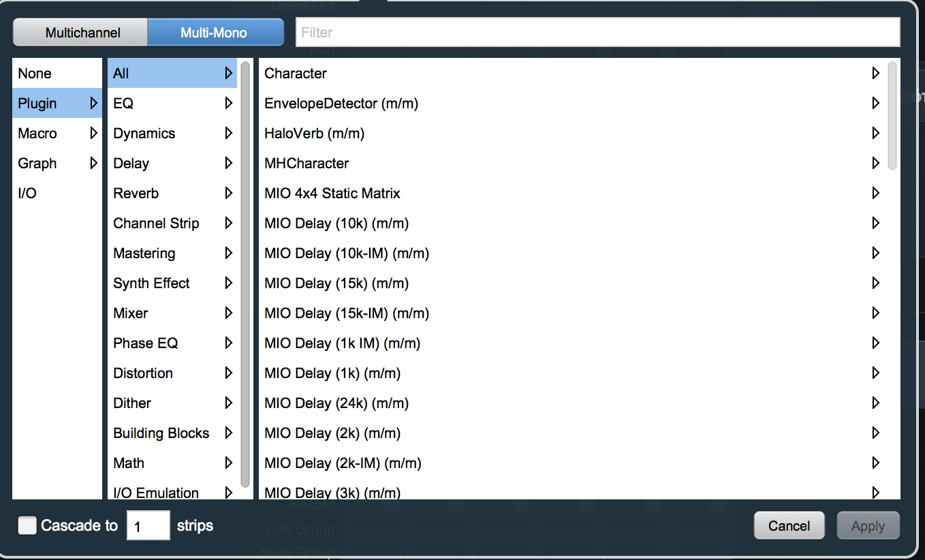Viewport: 925px width, 560px height.
Task: Enable the Cascade to strips checkbox
Action: pyautogui.click(x=27, y=525)
